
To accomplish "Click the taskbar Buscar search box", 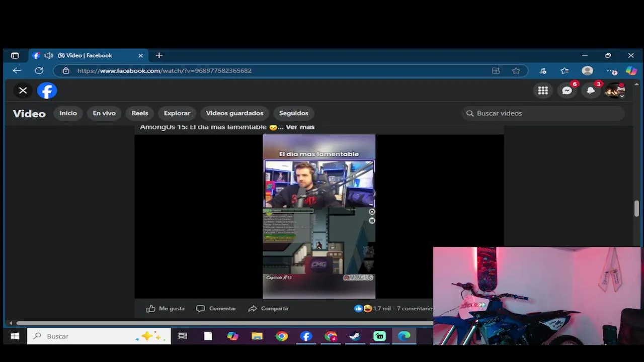I will click(99, 336).
